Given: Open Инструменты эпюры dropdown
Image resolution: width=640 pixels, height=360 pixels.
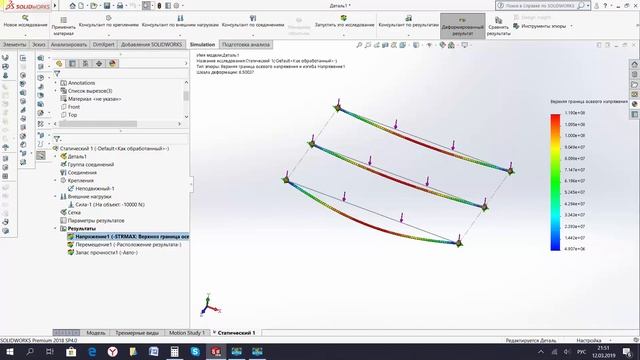Looking at the screenshot, I should [571, 26].
